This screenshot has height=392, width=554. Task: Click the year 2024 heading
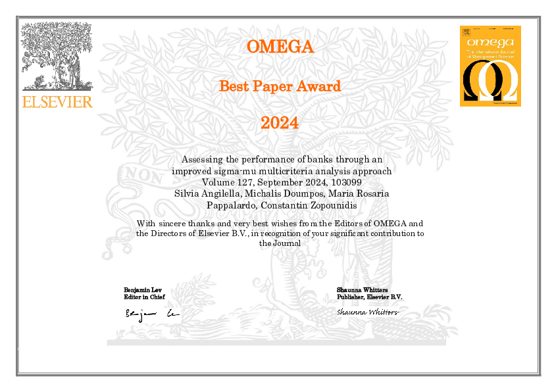click(x=280, y=123)
